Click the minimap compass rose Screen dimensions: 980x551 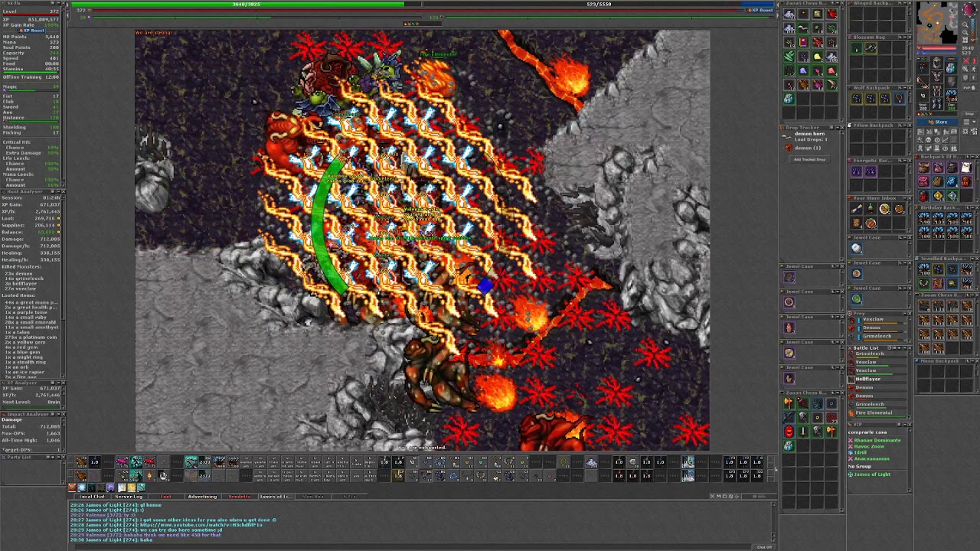pyautogui.click(x=969, y=9)
